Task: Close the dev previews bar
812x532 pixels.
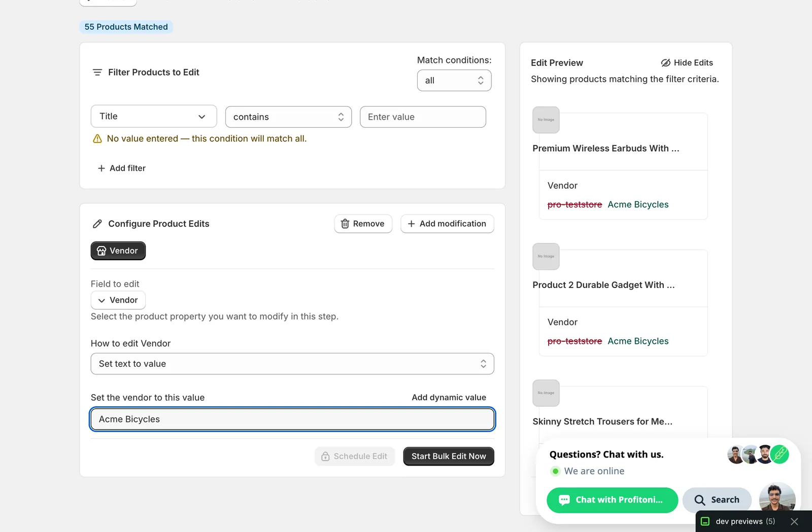Action: [x=795, y=521]
